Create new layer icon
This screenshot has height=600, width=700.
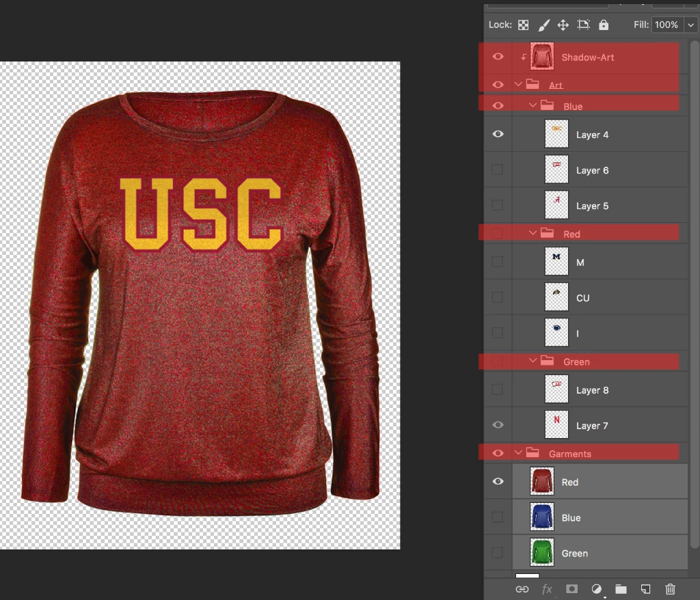click(645, 589)
